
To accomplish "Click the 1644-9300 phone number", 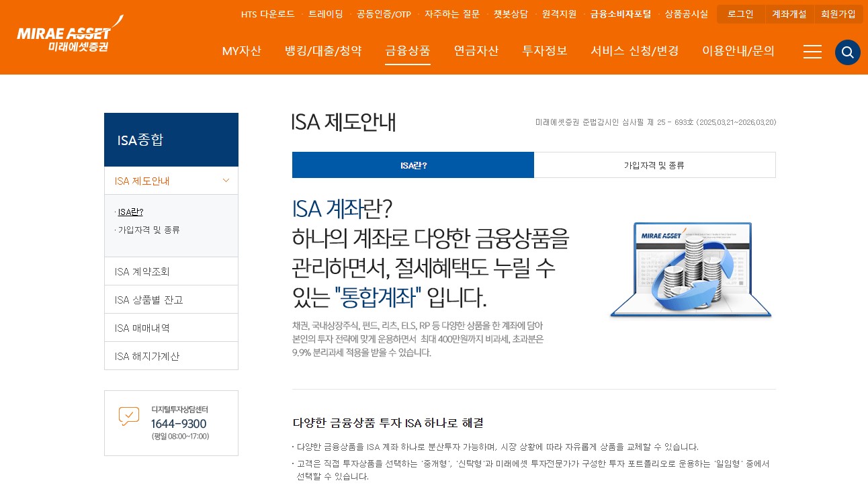I will 179,424.
